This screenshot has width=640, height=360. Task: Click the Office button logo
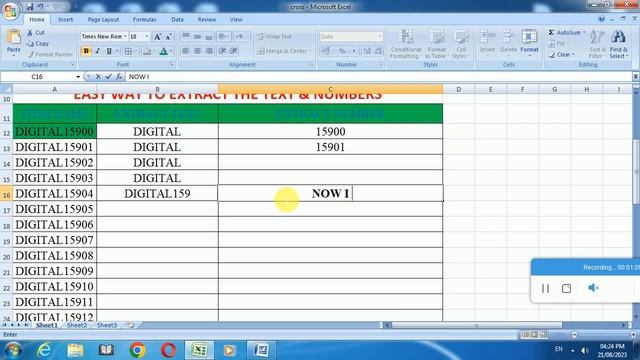click(10, 10)
